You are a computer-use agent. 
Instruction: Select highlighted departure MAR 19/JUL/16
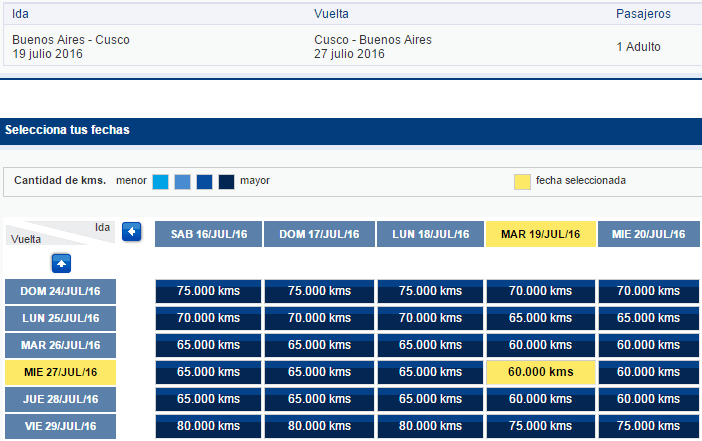541,234
